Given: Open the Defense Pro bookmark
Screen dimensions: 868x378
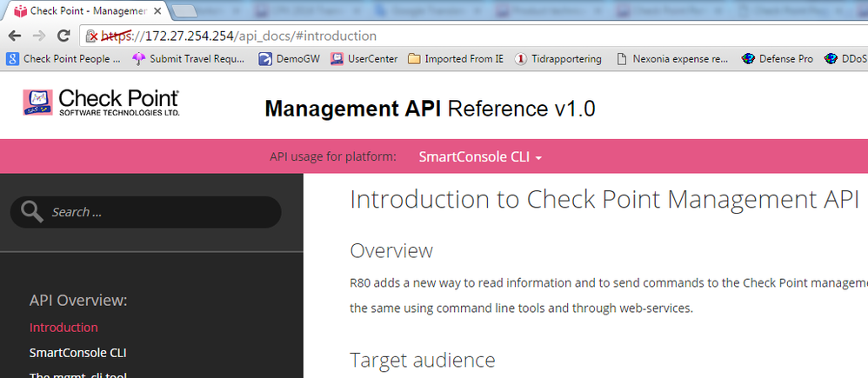Looking at the screenshot, I should point(778,59).
